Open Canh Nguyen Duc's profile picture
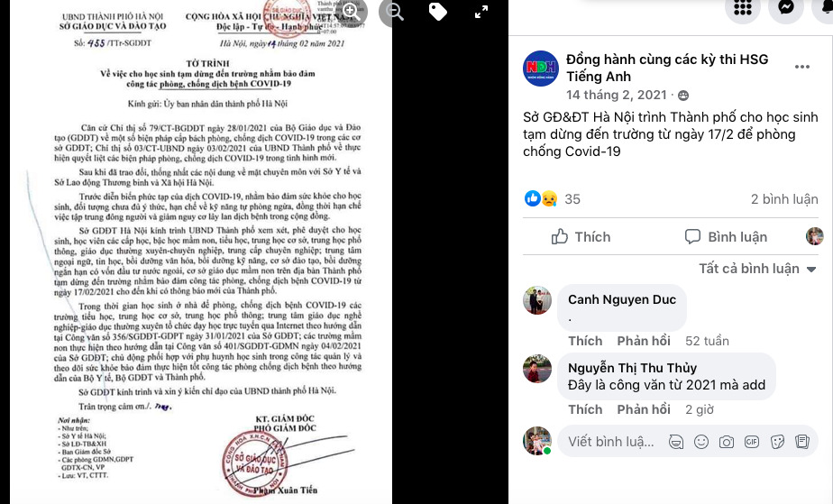This screenshot has width=833, height=504. point(537,300)
